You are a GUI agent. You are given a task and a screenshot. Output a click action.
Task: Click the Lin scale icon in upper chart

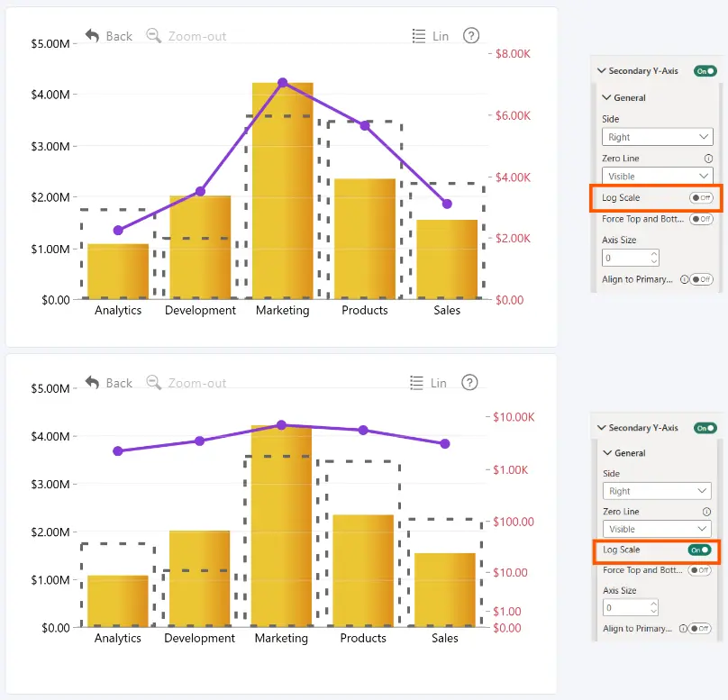419,36
